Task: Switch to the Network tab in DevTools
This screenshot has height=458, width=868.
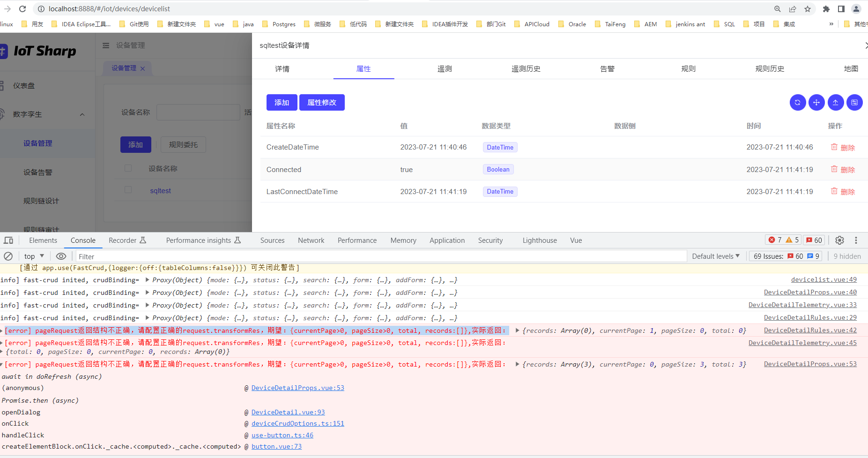Action: (311, 240)
